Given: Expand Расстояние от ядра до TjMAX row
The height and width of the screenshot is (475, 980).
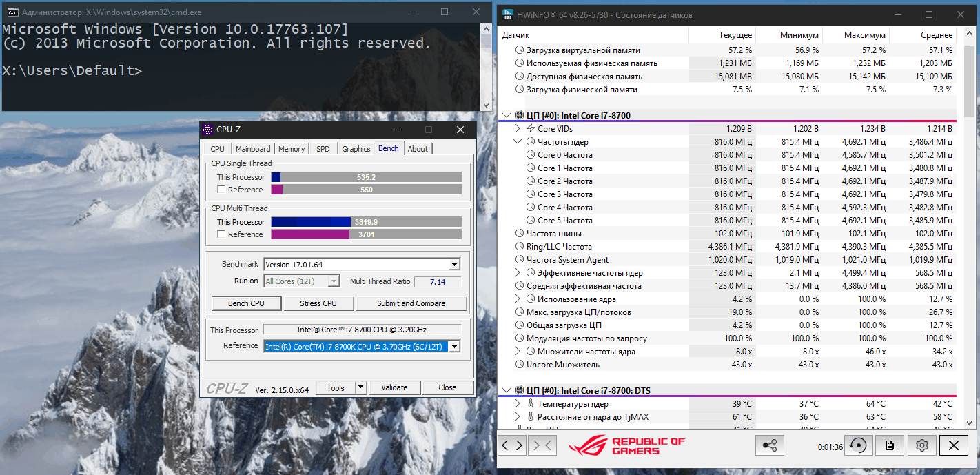Looking at the screenshot, I should (518, 416).
